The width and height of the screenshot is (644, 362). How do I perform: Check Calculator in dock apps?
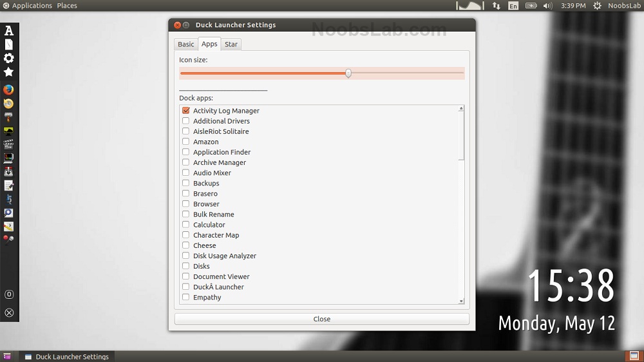(x=186, y=224)
